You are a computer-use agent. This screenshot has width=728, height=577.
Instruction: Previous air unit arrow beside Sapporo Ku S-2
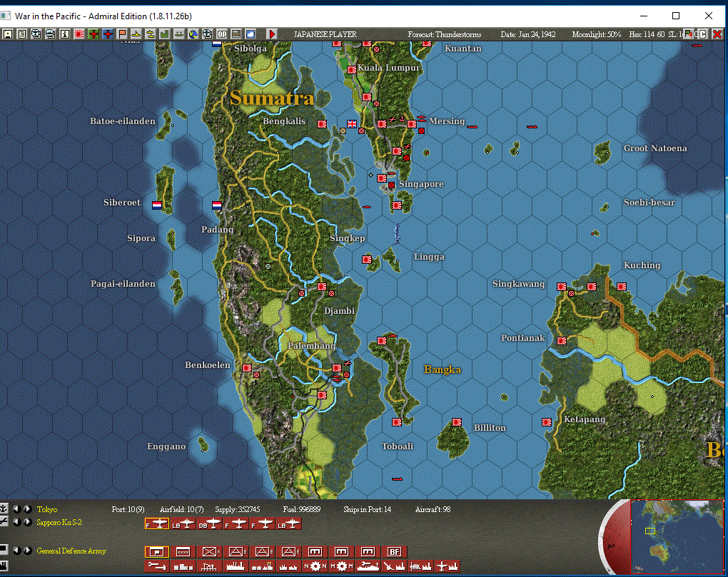[x=17, y=522]
